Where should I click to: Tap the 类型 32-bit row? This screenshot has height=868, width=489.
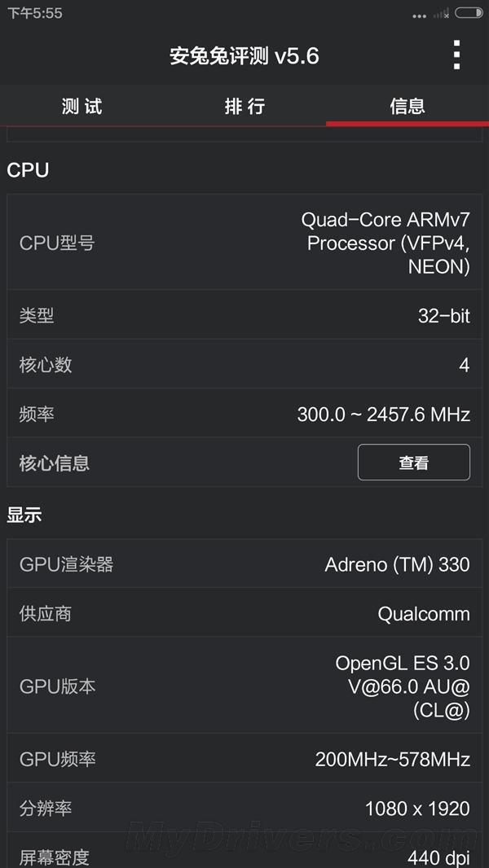tap(244, 316)
